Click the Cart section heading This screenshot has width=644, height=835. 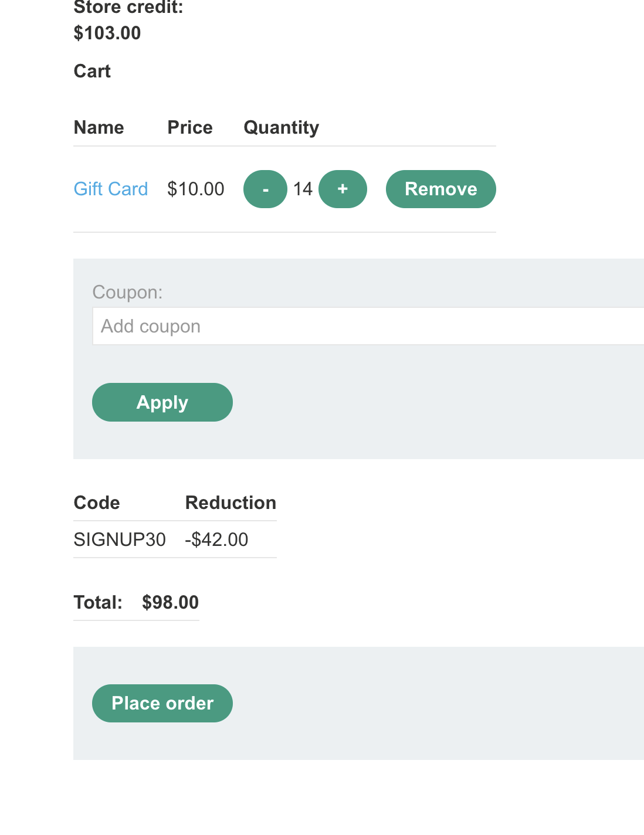pyautogui.click(x=92, y=71)
